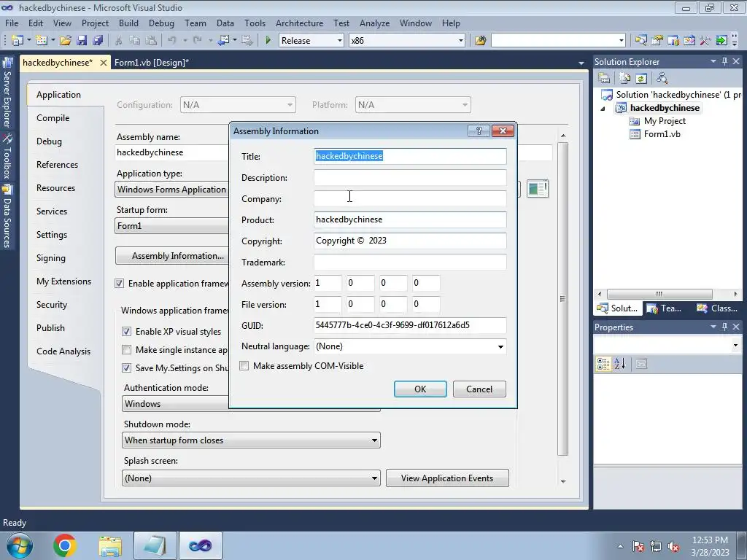Image resolution: width=747 pixels, height=560 pixels.
Task: Open Properties Window from the toolbar icon
Action: pyautogui.click(x=657, y=41)
